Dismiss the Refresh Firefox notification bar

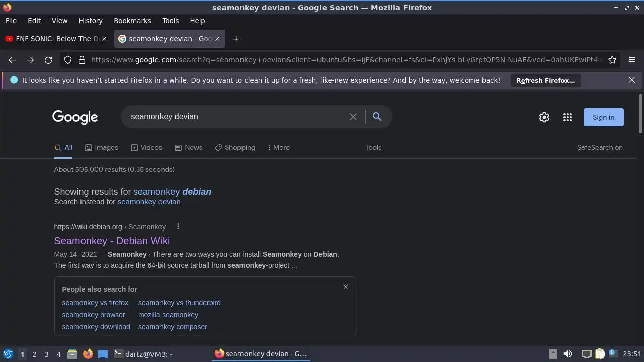632,80
